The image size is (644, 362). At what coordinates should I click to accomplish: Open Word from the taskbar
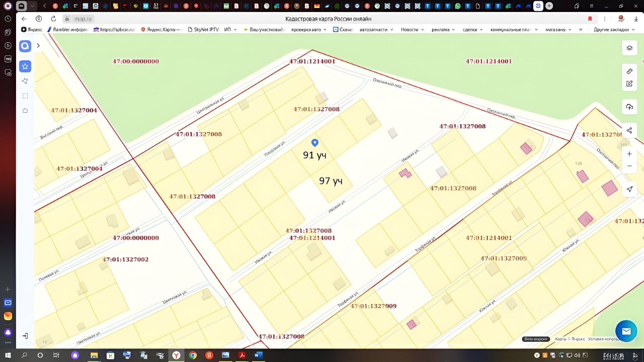(x=258, y=355)
